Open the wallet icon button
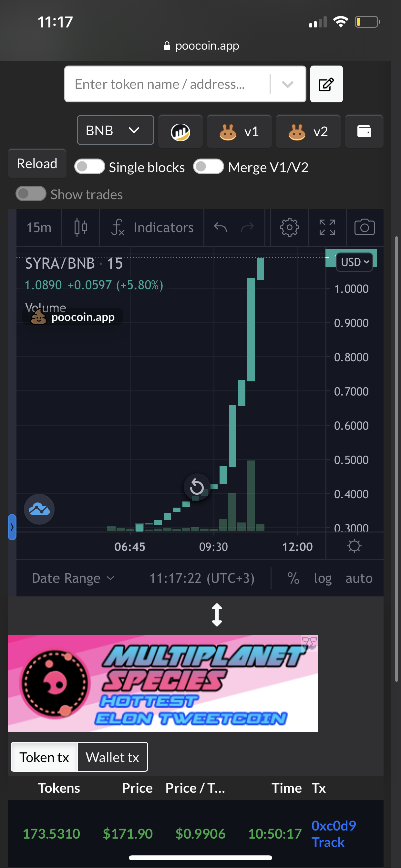Image resolution: width=401 pixels, height=868 pixels. [x=364, y=131]
